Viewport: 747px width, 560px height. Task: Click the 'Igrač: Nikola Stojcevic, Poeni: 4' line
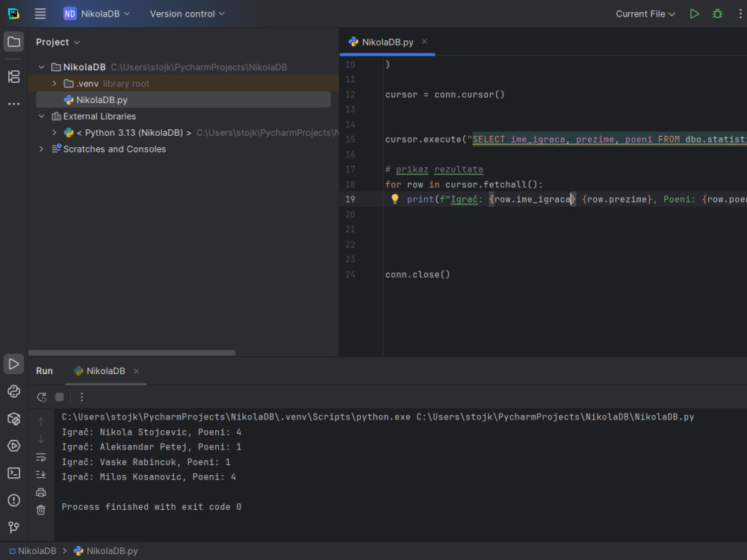[152, 432]
